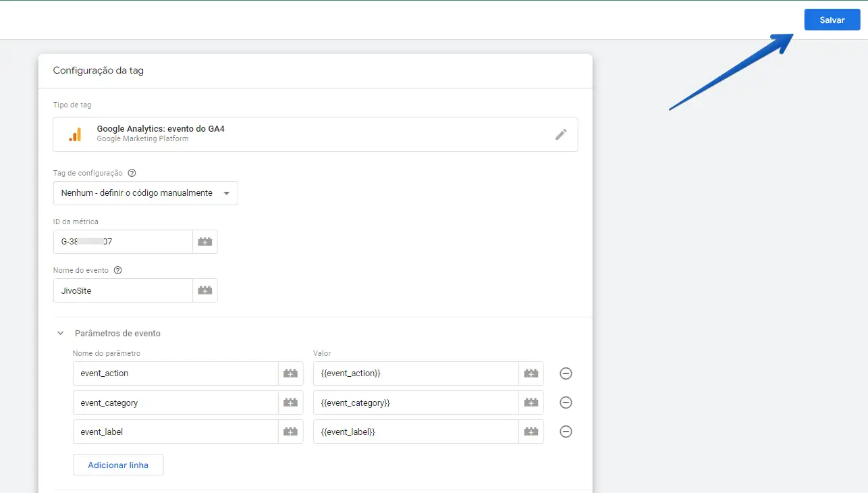Click the pencil edit icon for tag type
Viewport: 868px width, 493px height.
[x=561, y=134]
